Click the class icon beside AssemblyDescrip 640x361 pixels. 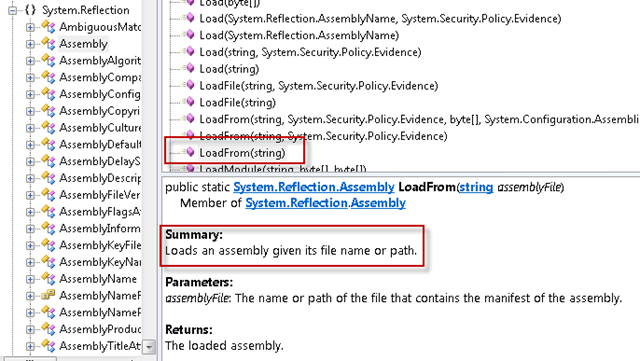(48, 178)
